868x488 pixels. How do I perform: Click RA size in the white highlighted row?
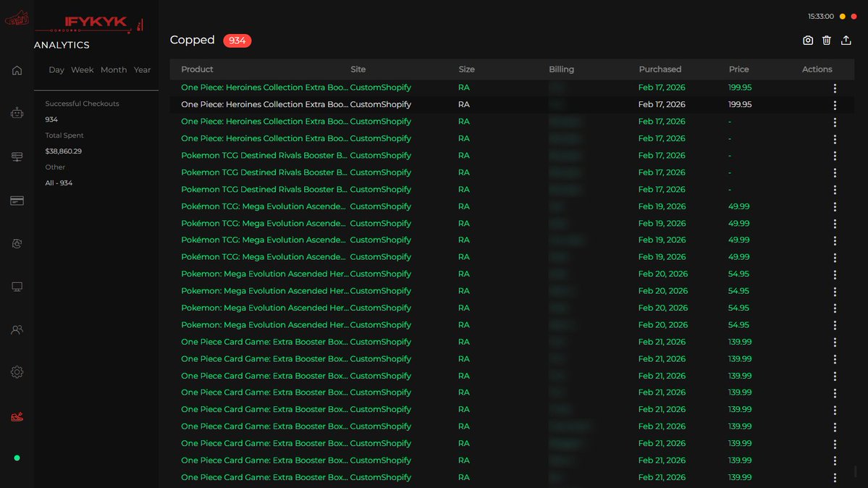point(463,104)
